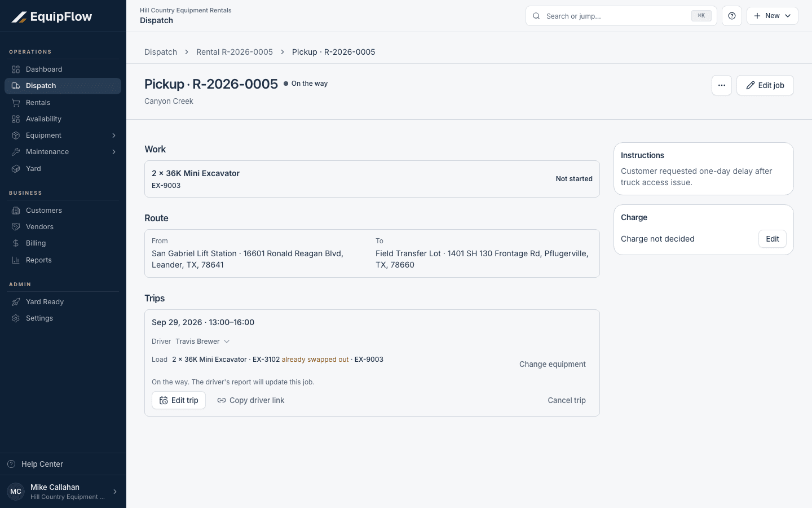The width and height of the screenshot is (812, 508).
Task: Open Rental R-2026-0005 breadcrumb link
Action: (235, 52)
